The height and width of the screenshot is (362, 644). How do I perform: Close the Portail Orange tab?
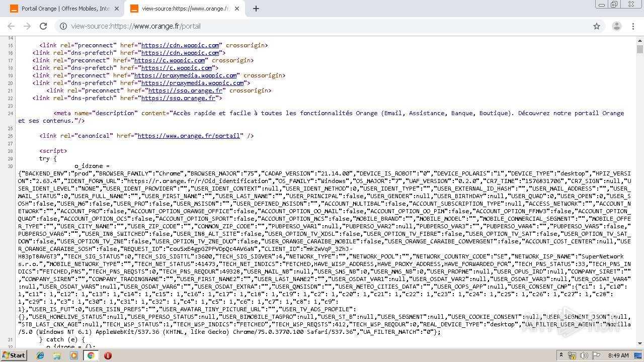(117, 9)
